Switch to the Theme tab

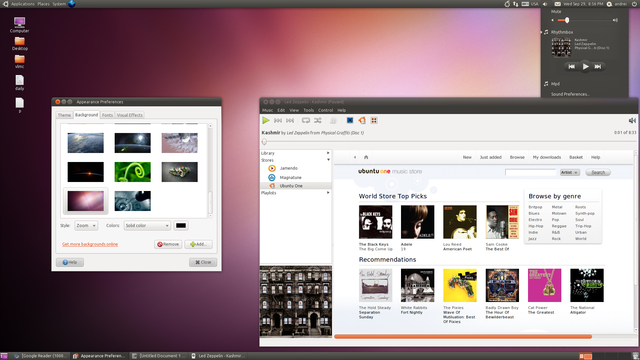tap(64, 115)
